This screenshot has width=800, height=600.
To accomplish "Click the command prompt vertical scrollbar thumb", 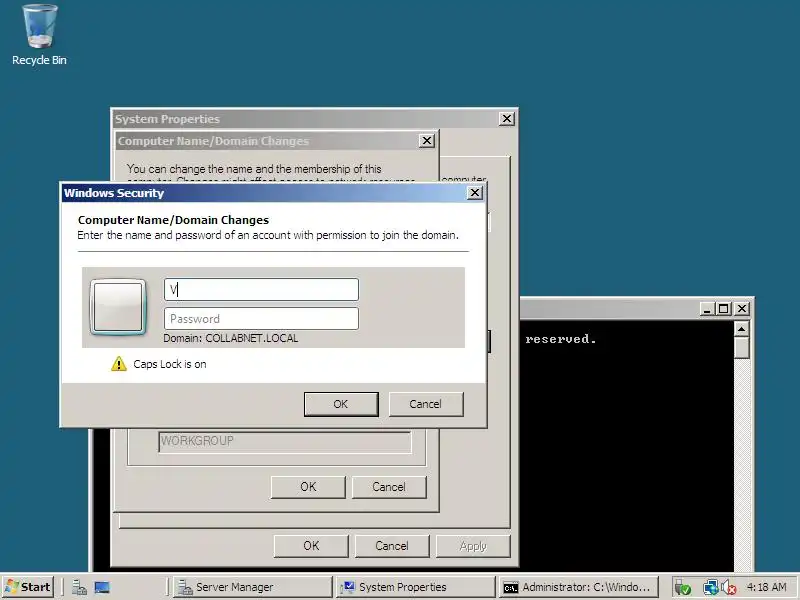I will click(x=741, y=347).
